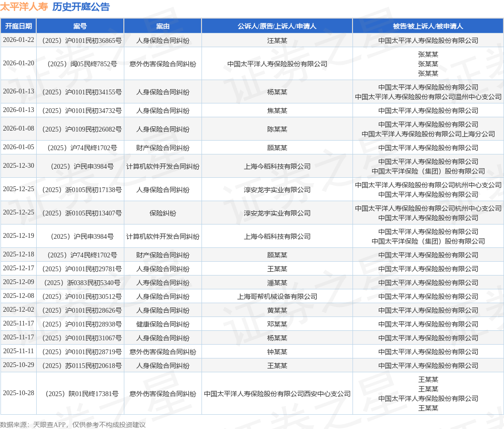
Task: Select plaintiff 焦某某
Action: tap(277, 111)
